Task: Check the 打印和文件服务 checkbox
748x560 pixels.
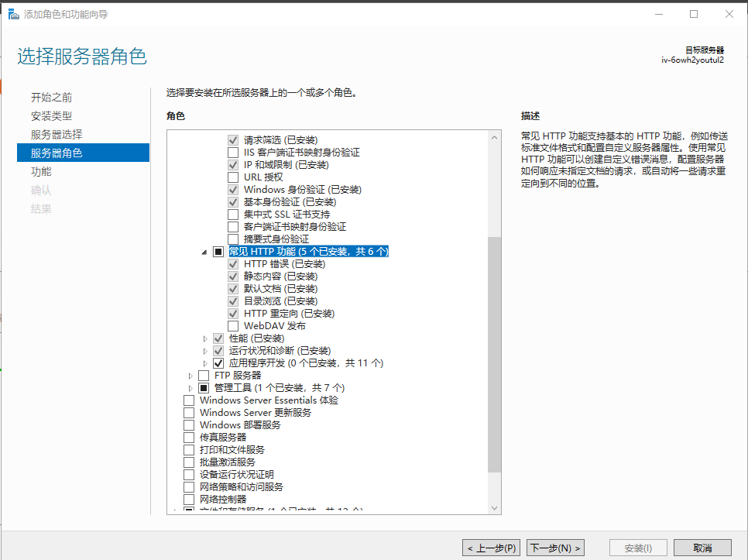Action: pyautogui.click(x=189, y=450)
